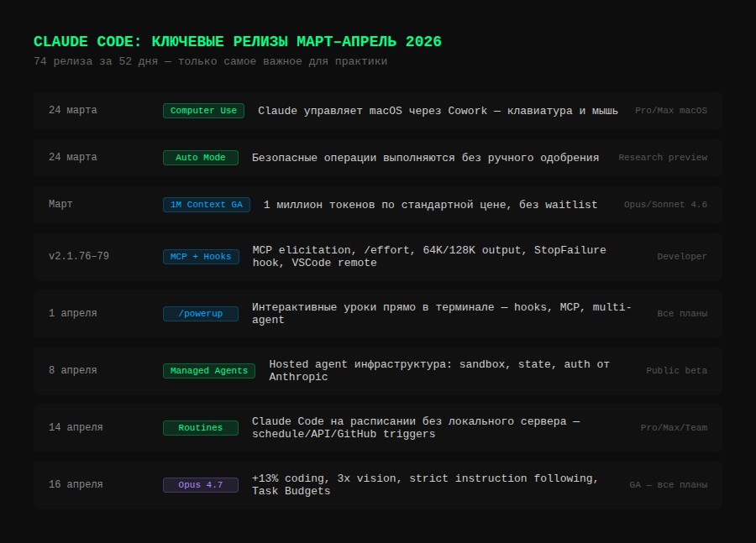Viewport: 756px width, 543px height.
Task: Click text 'MCP elicitation, /effort, 64K/128K output'
Action: point(389,250)
